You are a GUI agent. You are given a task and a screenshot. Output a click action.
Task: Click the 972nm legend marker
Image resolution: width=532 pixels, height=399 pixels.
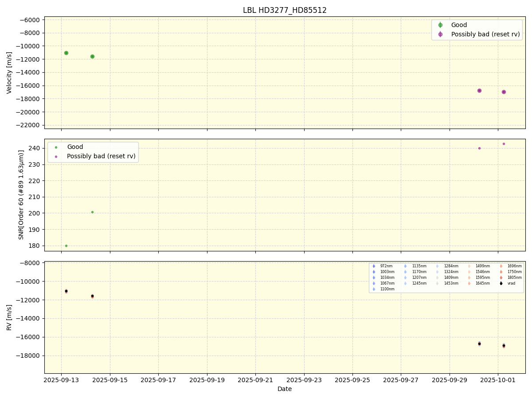click(374, 266)
